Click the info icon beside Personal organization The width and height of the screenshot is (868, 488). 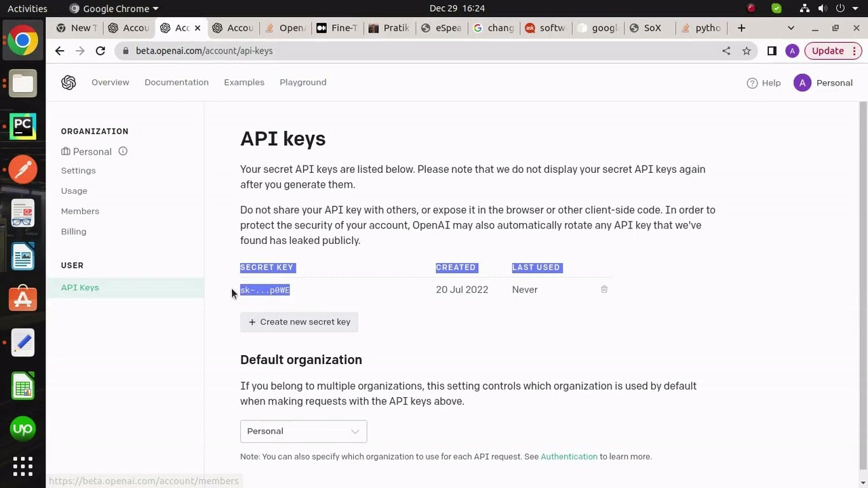[x=123, y=151]
